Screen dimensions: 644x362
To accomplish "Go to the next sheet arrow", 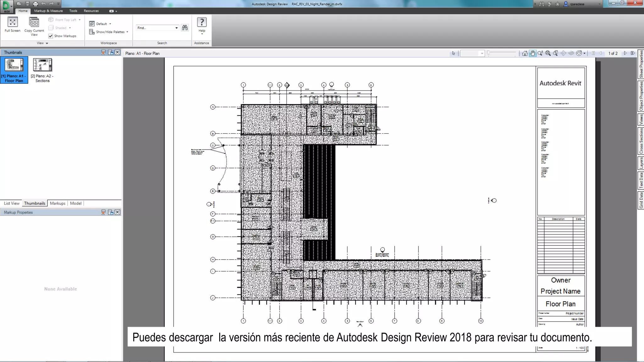I will 625,53.
